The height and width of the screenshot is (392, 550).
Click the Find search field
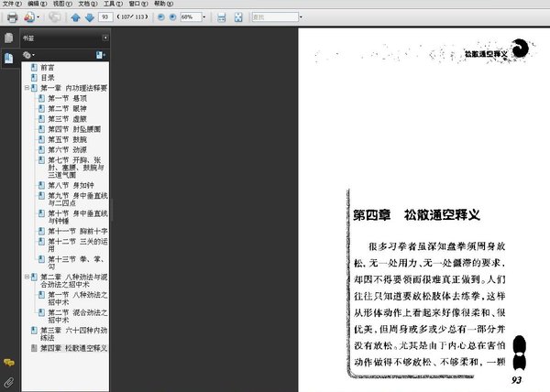[x=275, y=16]
